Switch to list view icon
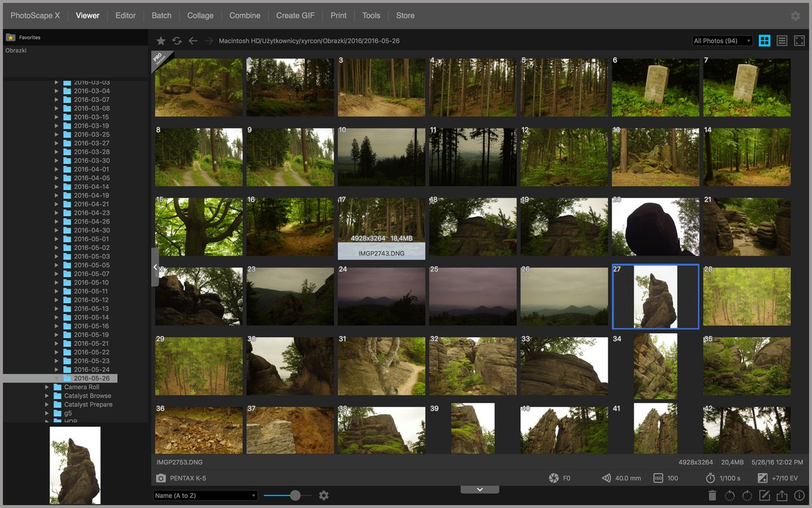Image resolution: width=812 pixels, height=508 pixels. [x=782, y=41]
